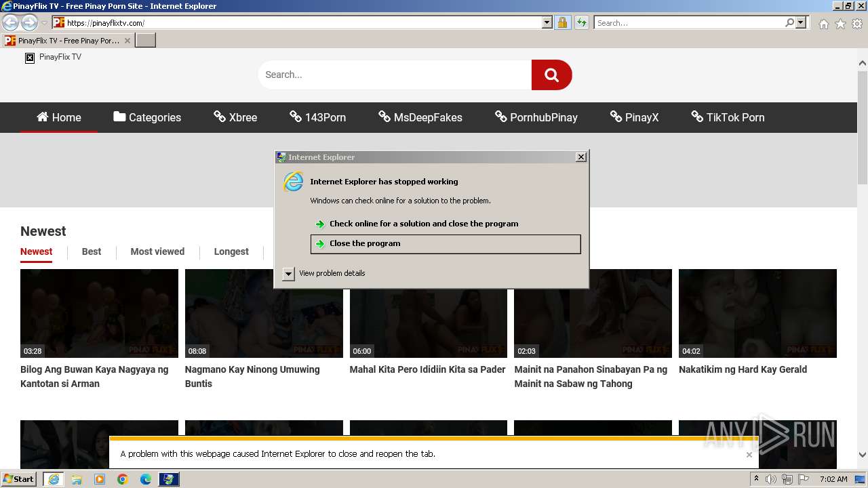
Task: Open the network tray icon
Action: click(x=788, y=479)
